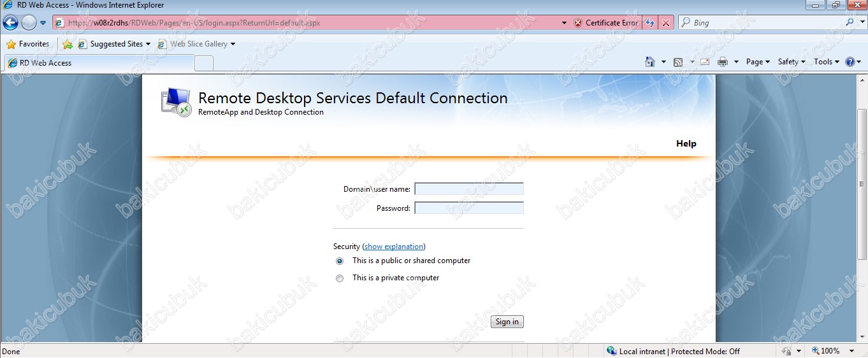Click the Internet Explorer title bar icon

(x=8, y=5)
